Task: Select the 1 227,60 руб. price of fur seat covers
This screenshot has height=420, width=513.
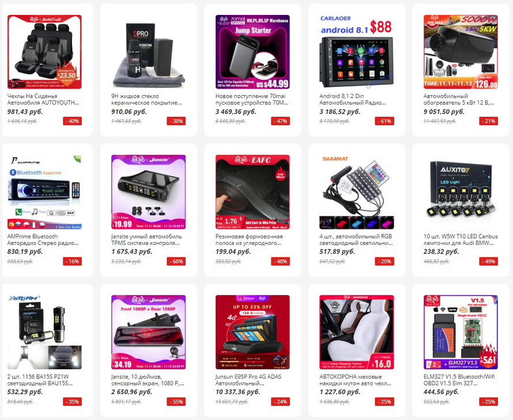Action: click(x=340, y=392)
